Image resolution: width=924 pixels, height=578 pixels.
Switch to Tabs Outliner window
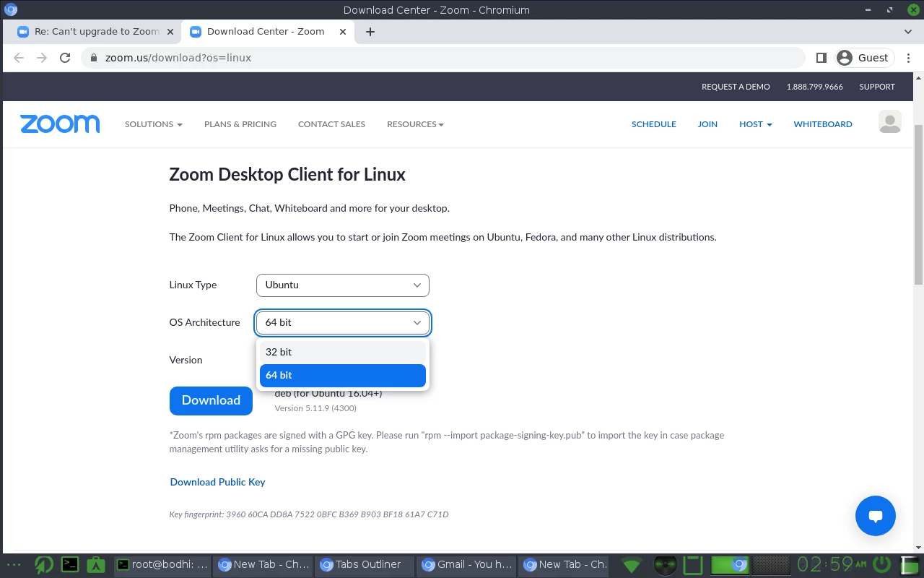coord(366,564)
